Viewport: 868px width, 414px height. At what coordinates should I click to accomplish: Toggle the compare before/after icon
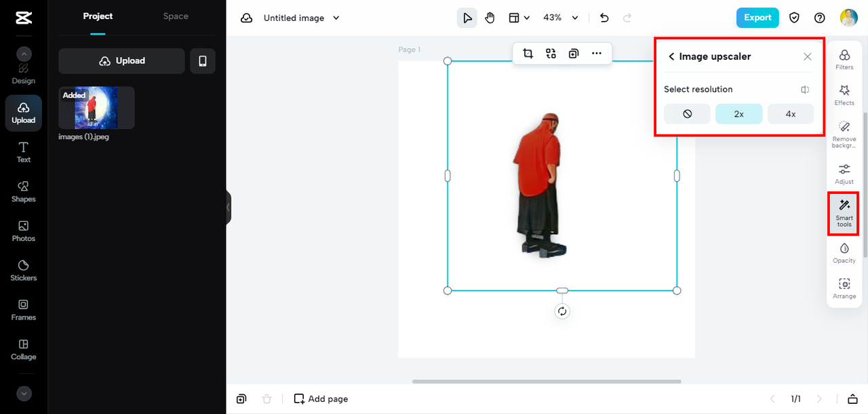click(x=805, y=90)
